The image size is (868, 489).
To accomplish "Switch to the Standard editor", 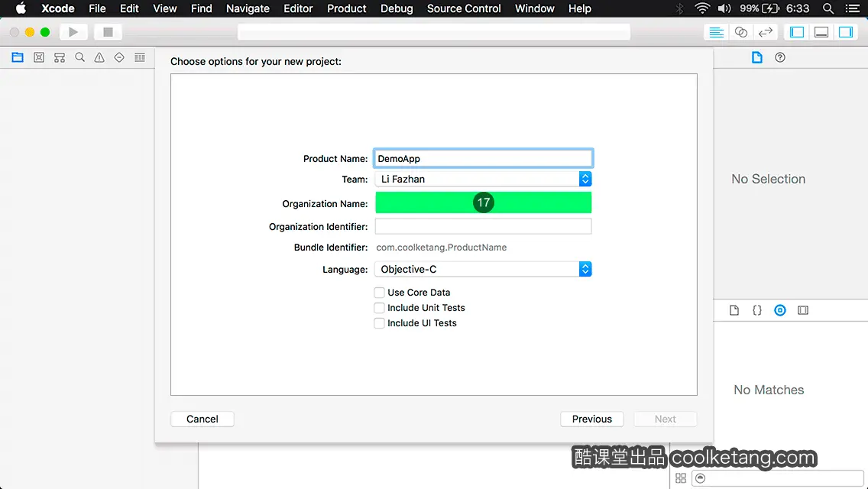I will coord(716,32).
